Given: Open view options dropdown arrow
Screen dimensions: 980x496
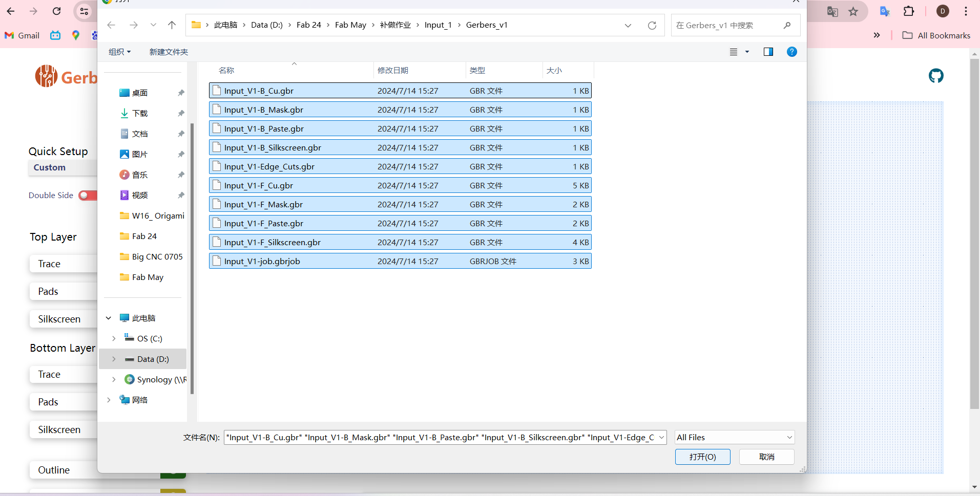Looking at the screenshot, I should pyautogui.click(x=747, y=52).
